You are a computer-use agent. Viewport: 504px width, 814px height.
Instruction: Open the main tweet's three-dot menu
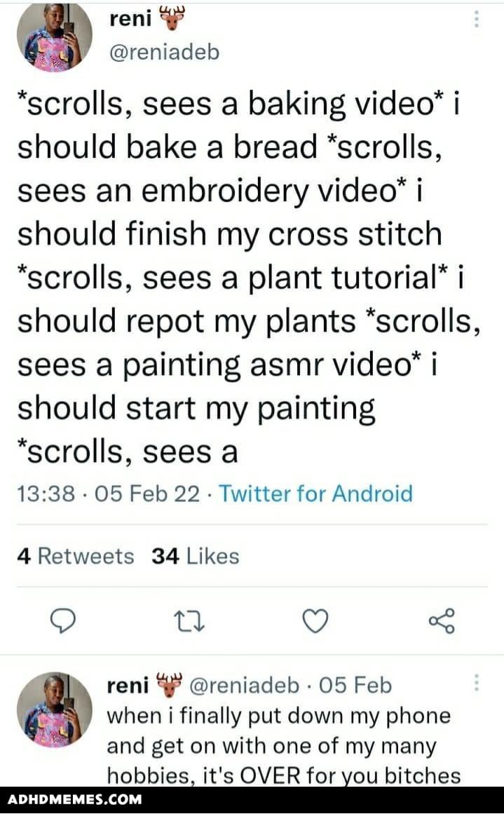tap(477, 20)
